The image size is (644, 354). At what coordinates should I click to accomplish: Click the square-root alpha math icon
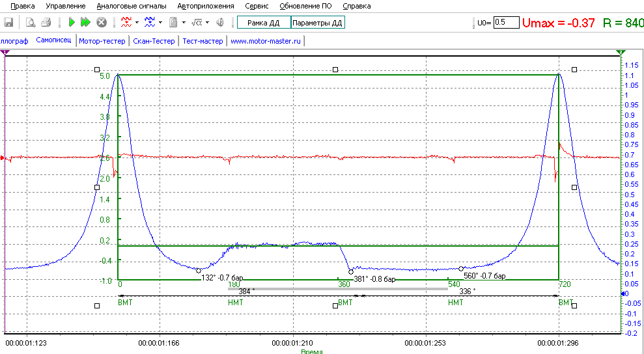point(197,22)
